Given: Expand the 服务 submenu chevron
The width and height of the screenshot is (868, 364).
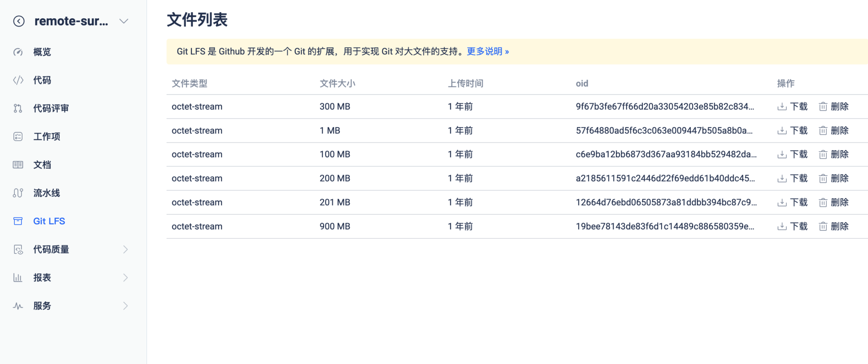Looking at the screenshot, I should coord(125,306).
